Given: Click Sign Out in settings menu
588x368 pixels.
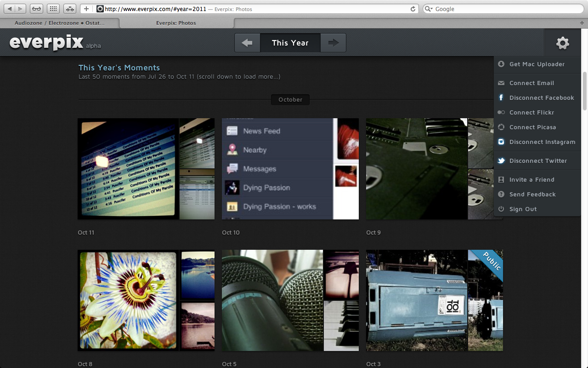Looking at the screenshot, I should point(523,209).
